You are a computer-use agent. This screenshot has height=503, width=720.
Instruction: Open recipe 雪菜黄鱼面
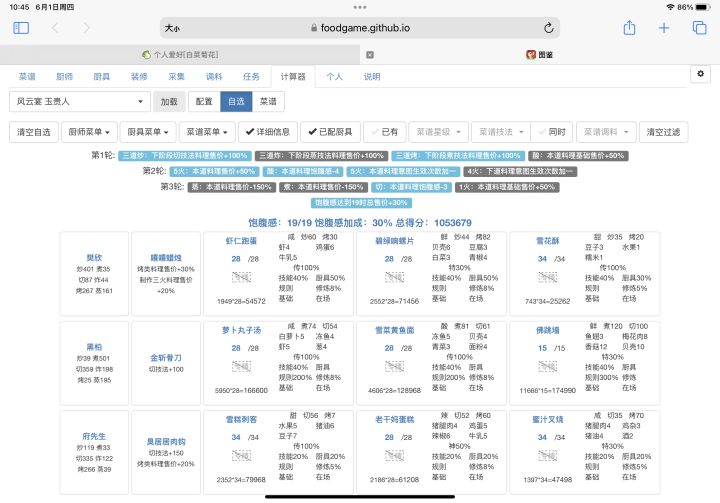click(394, 330)
